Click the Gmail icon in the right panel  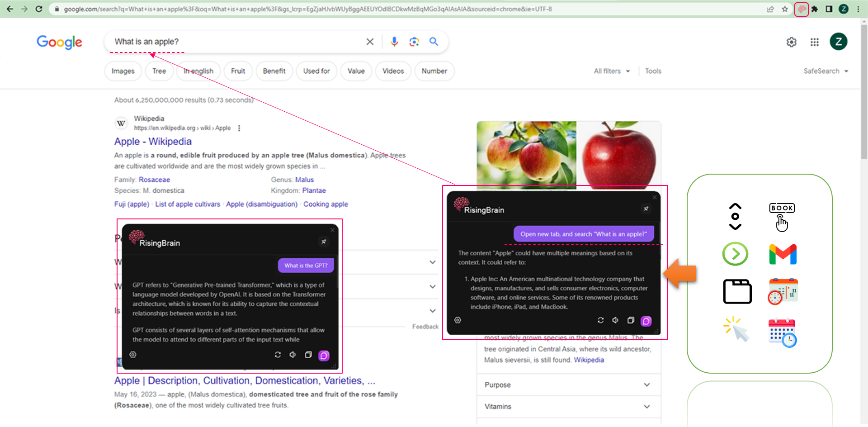tap(783, 254)
